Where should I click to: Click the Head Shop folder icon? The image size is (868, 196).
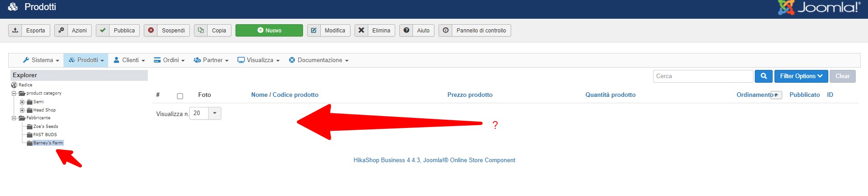point(30,110)
